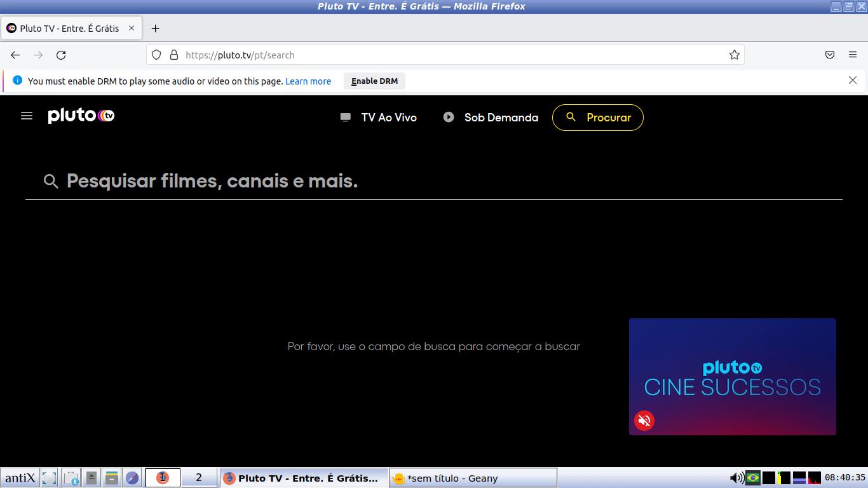Activate the Pluto TV Firefox taskbar entry
Image resolution: width=868 pixels, height=488 pixels.
[x=304, y=478]
